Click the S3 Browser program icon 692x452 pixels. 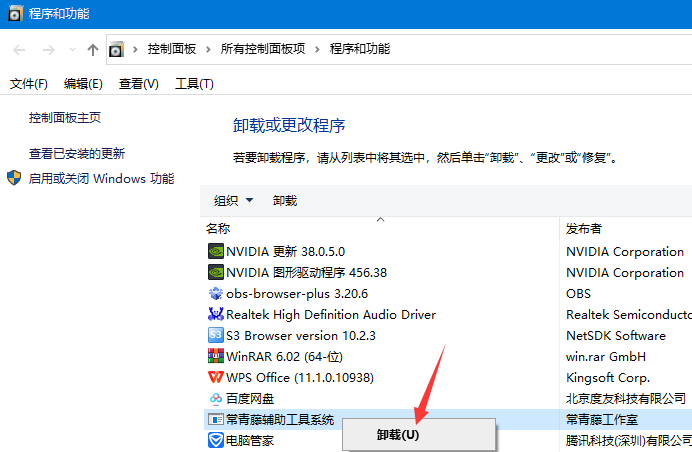click(216, 335)
